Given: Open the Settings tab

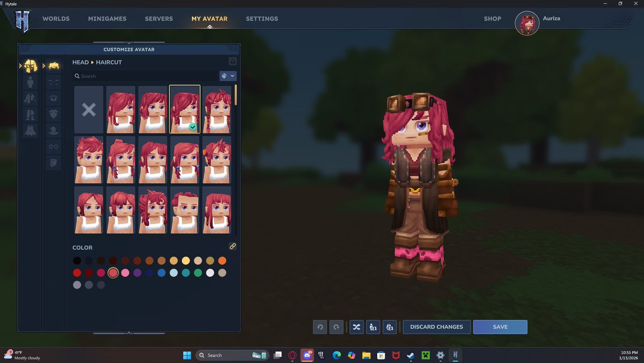Looking at the screenshot, I should 262,19.
